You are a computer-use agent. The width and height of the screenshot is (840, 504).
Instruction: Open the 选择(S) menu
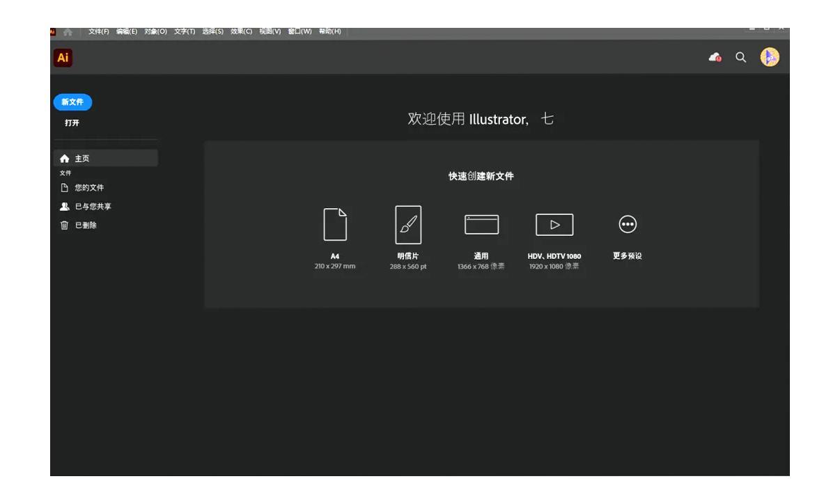[x=214, y=31]
